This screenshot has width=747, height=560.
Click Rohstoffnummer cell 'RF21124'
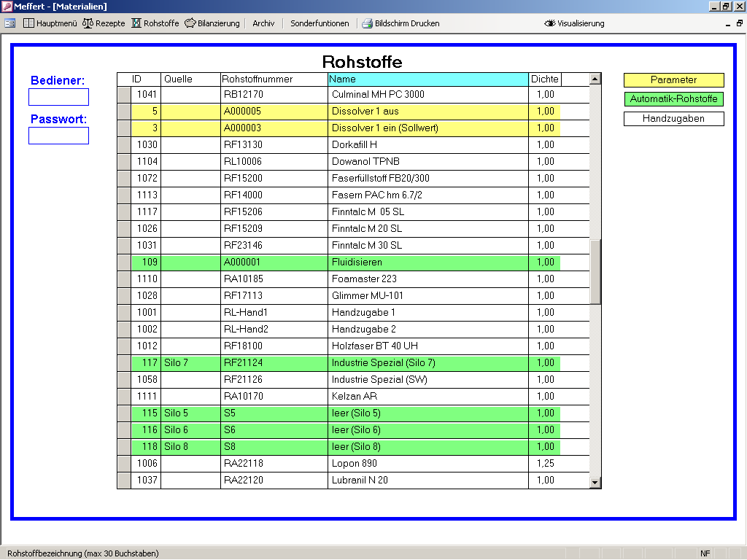(274, 363)
